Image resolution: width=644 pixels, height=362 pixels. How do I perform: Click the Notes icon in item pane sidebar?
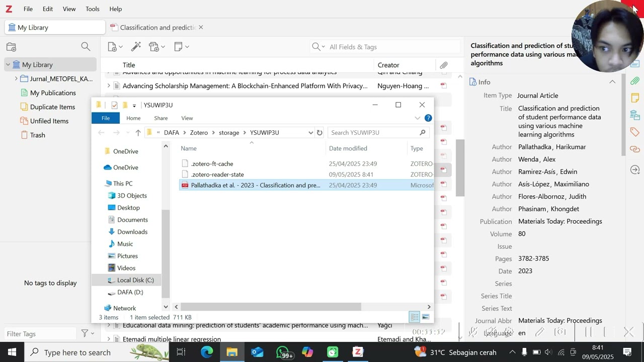(635, 98)
